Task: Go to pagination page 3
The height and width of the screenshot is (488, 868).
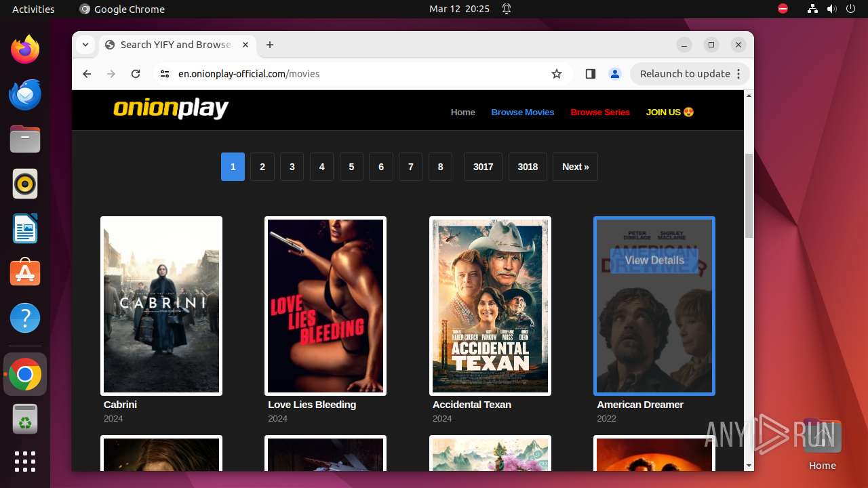Action: tap(292, 167)
